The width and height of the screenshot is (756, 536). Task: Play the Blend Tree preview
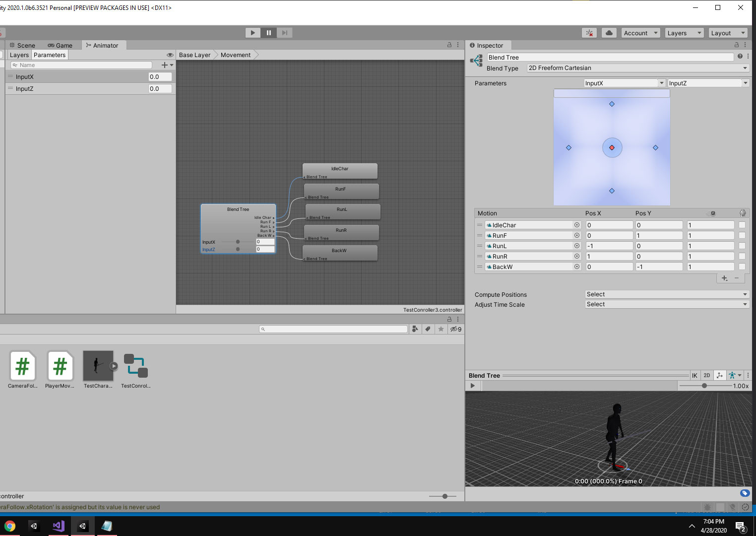pyautogui.click(x=473, y=386)
